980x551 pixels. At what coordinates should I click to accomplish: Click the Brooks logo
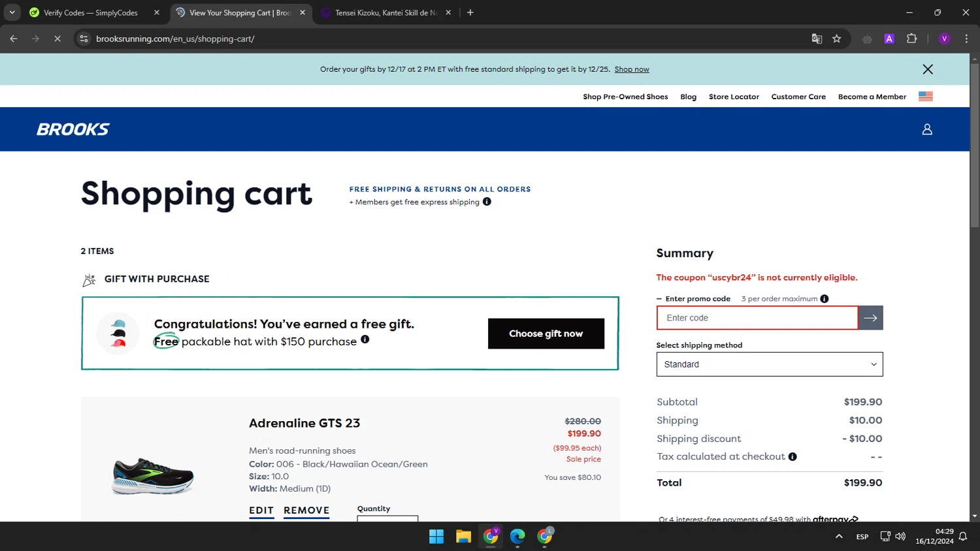(x=73, y=129)
